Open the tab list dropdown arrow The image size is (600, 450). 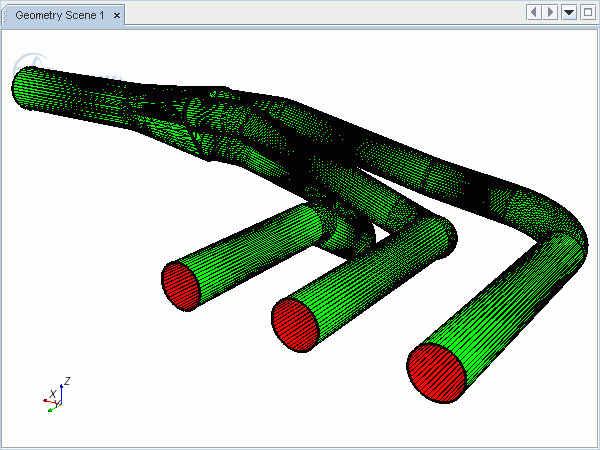[x=569, y=12]
